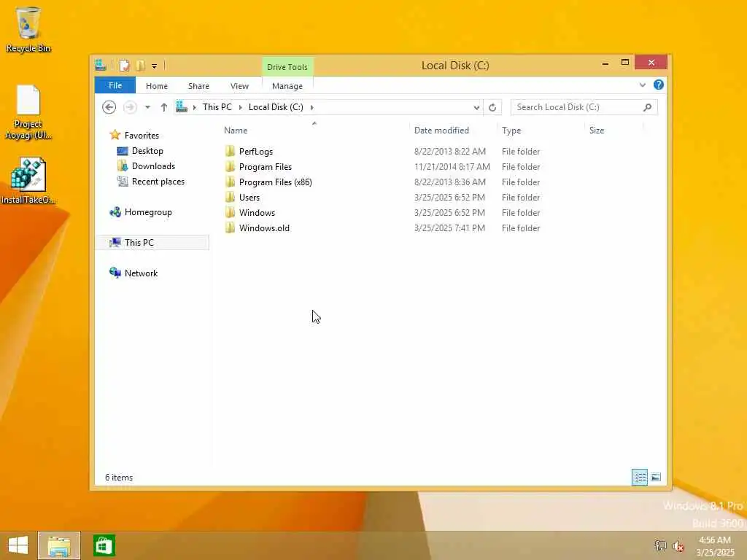The height and width of the screenshot is (560, 747).
Task: Open the address bar history dropdown
Action: [476, 108]
